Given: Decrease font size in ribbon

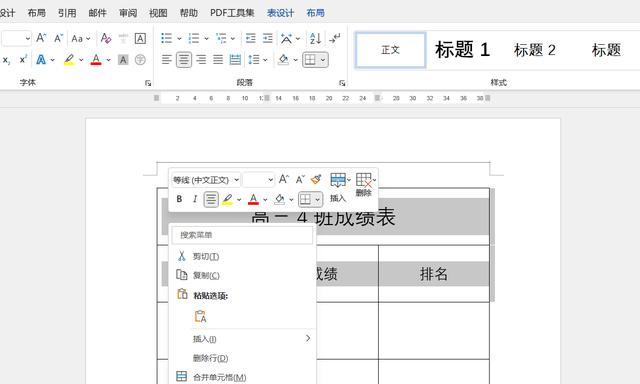Looking at the screenshot, I should click(x=58, y=38).
